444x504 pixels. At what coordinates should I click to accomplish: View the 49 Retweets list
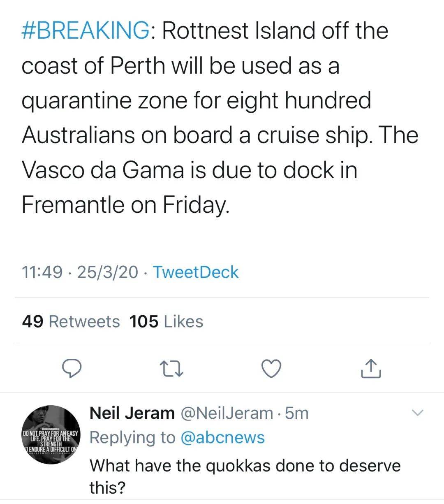pos(71,321)
